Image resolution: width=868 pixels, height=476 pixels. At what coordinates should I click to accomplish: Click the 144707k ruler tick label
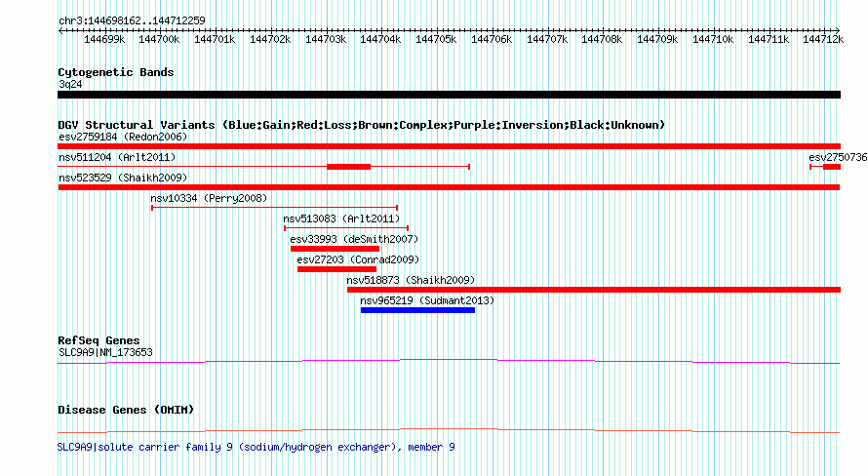547,39
